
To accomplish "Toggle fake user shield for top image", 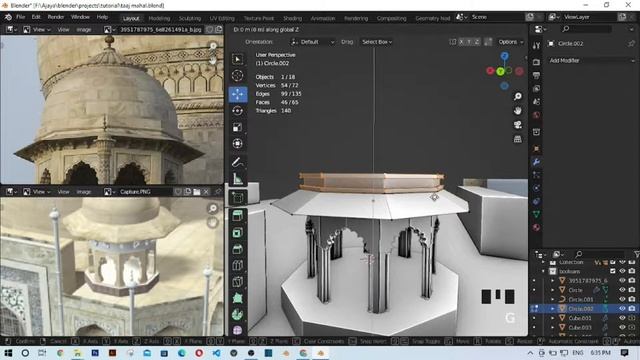I will 209,29.
